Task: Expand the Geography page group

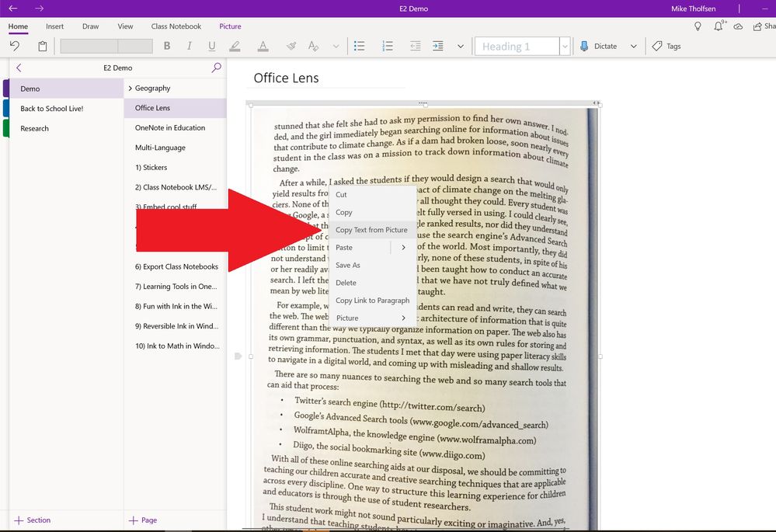Action: click(x=130, y=88)
